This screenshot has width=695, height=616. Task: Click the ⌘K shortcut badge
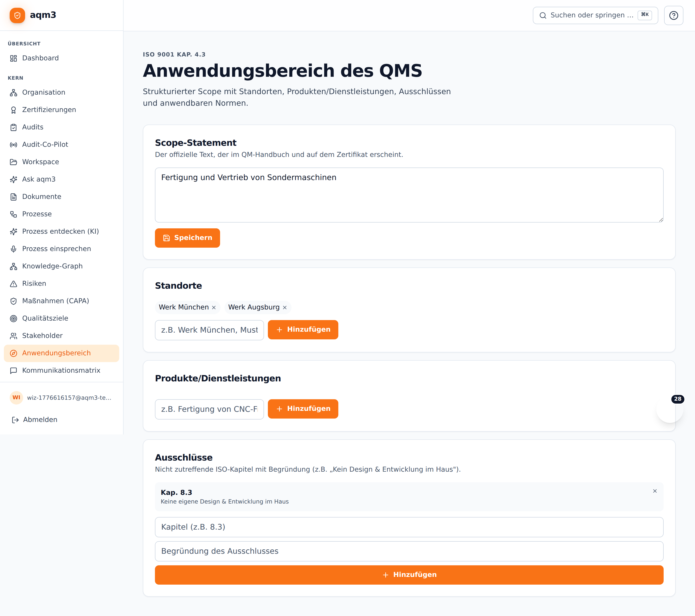(x=644, y=15)
